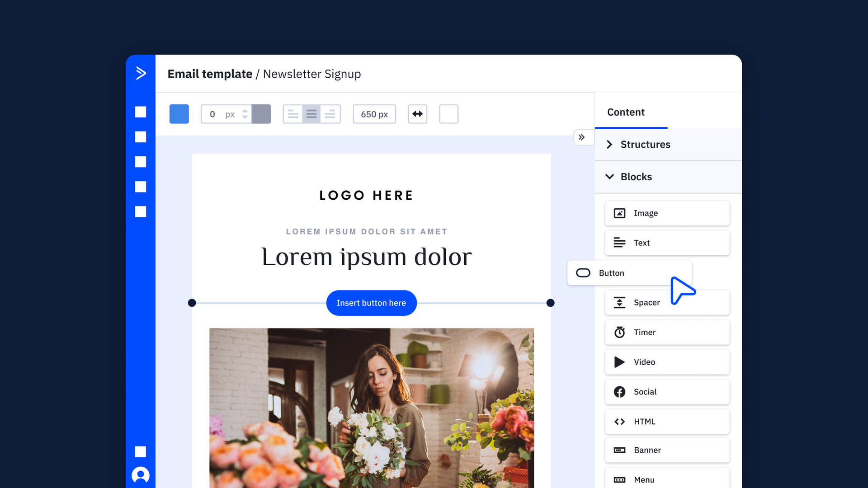Set alignment to left
This screenshot has width=868, height=488.
pos(293,114)
